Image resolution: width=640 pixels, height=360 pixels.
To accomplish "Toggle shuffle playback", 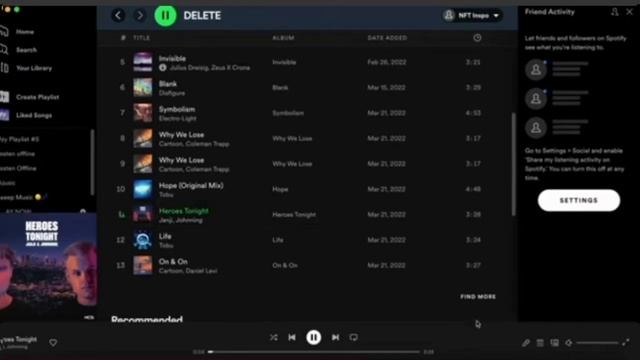I will click(273, 338).
